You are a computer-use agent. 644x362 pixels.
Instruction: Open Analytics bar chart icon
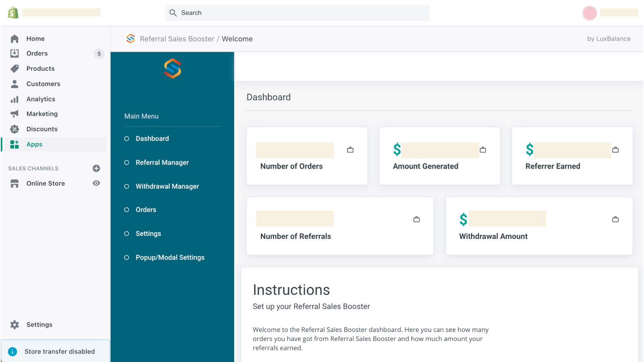[x=14, y=99]
